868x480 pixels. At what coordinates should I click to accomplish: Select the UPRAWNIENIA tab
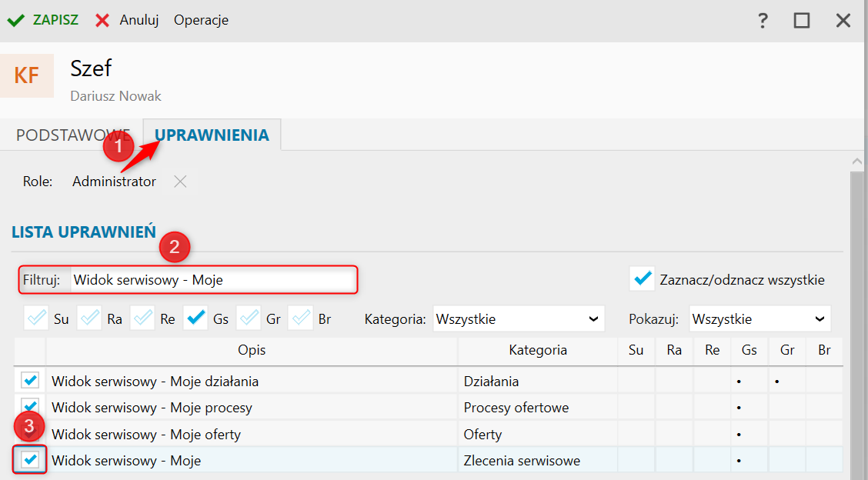coord(212,135)
